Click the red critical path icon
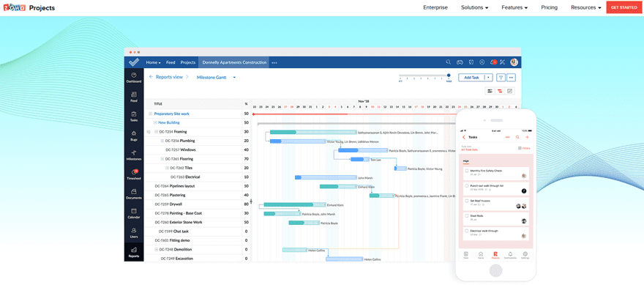 500,91
